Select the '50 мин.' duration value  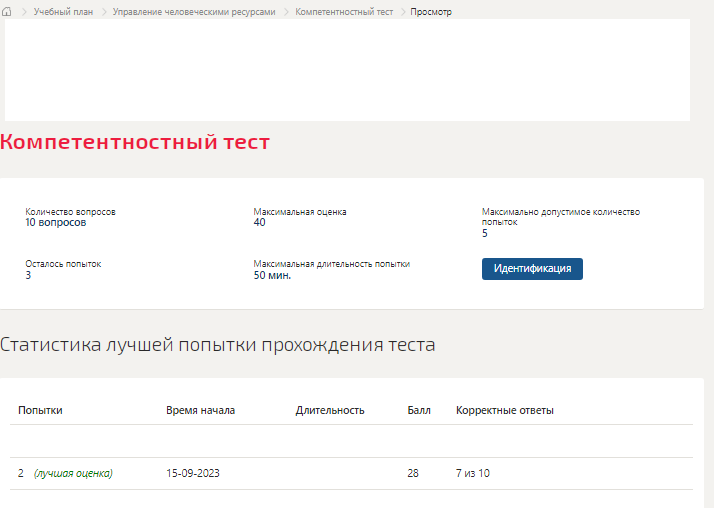click(x=272, y=275)
